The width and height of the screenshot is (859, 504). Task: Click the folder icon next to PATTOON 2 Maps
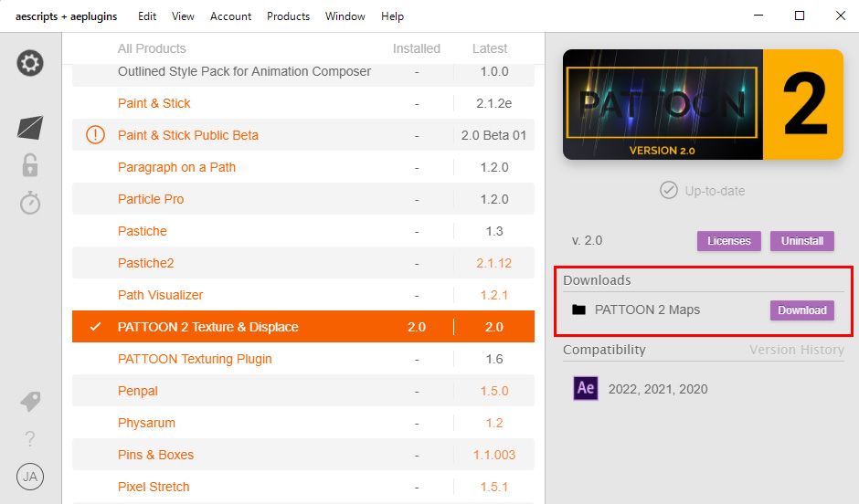[x=578, y=310]
